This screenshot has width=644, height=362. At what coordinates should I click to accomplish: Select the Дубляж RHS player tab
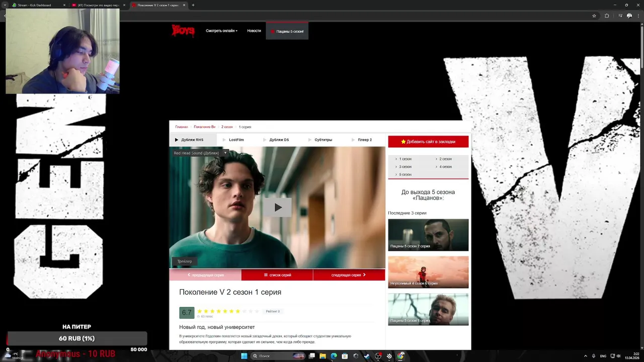[193, 140]
